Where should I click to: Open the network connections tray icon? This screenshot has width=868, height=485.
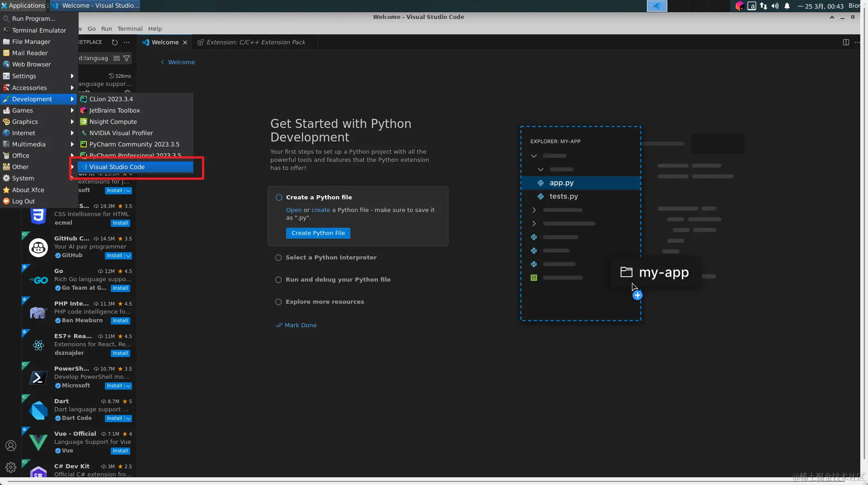pyautogui.click(x=764, y=6)
